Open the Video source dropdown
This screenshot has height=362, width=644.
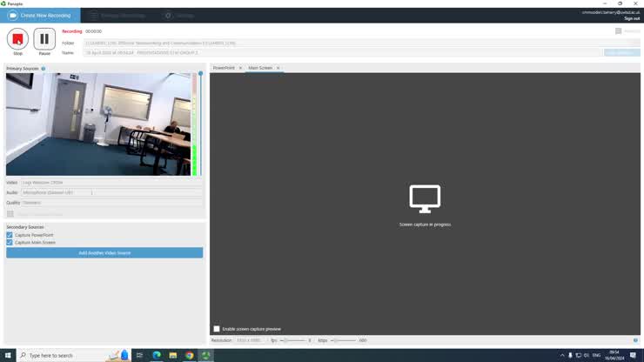click(x=111, y=183)
